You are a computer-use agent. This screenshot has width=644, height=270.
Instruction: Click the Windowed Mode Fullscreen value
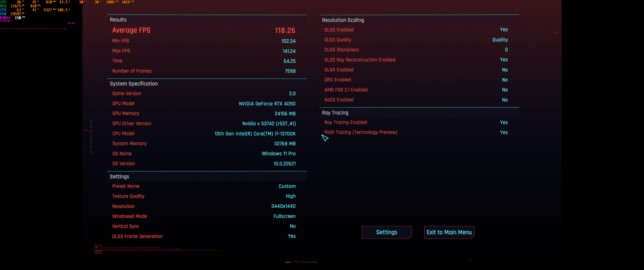point(284,216)
